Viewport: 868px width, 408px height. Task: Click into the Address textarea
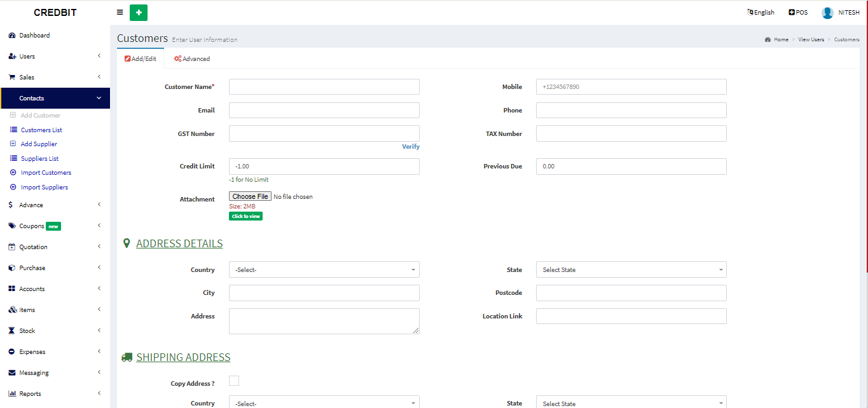pos(324,321)
